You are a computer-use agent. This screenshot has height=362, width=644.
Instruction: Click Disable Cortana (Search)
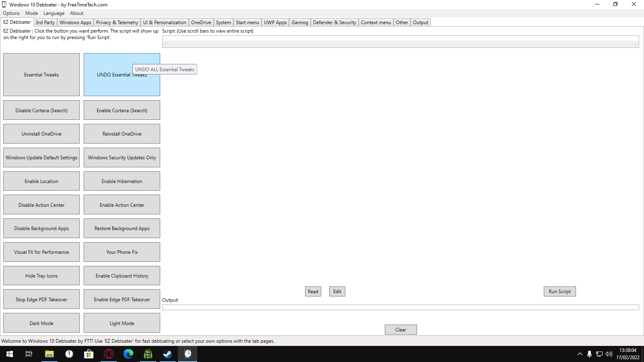pyautogui.click(x=41, y=110)
